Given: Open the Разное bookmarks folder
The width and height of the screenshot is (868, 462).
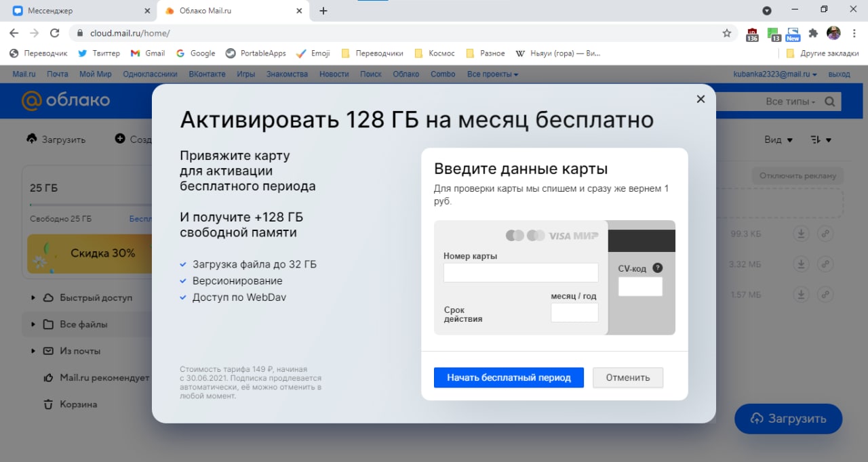Looking at the screenshot, I should [486, 53].
